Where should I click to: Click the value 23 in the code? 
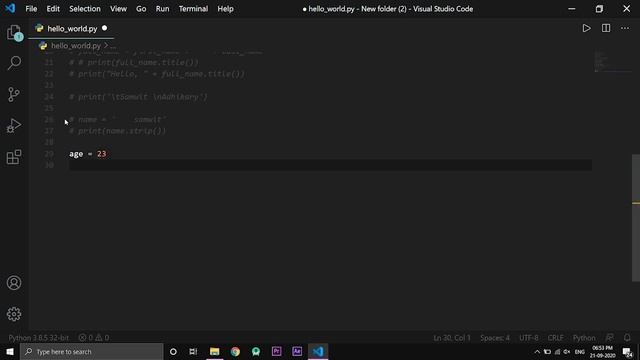click(102, 154)
